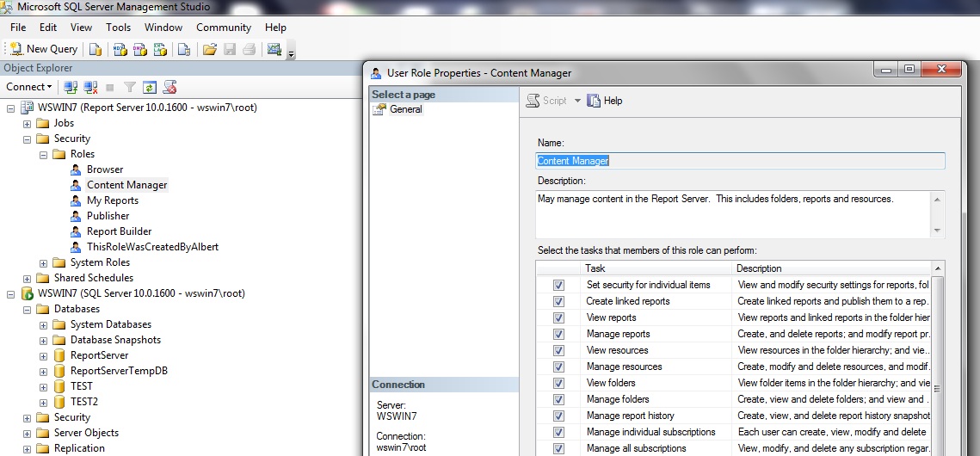
Task: Uncheck Manage reports task
Action: (x=558, y=334)
